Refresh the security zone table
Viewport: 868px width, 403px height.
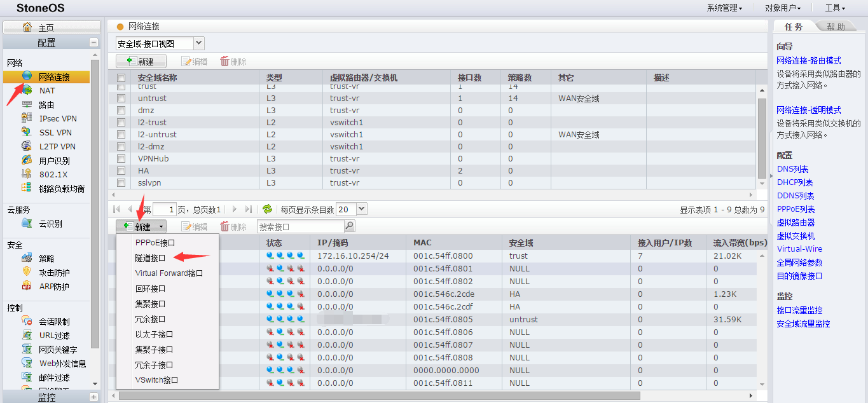(267, 209)
